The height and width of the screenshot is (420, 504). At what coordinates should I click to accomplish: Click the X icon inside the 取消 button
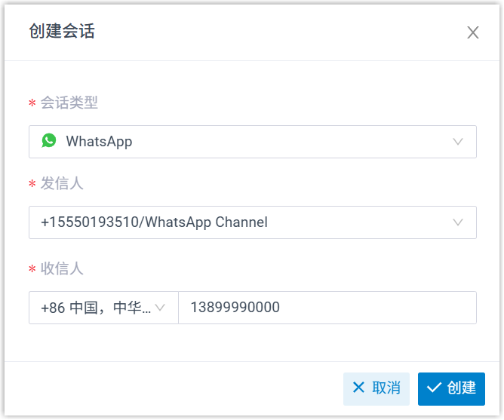(x=358, y=388)
